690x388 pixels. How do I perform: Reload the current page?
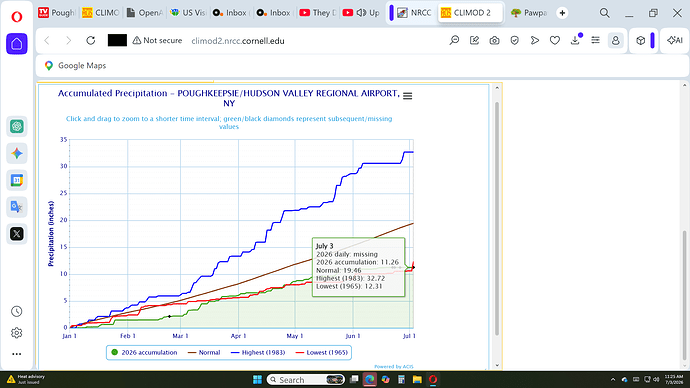[x=91, y=40]
